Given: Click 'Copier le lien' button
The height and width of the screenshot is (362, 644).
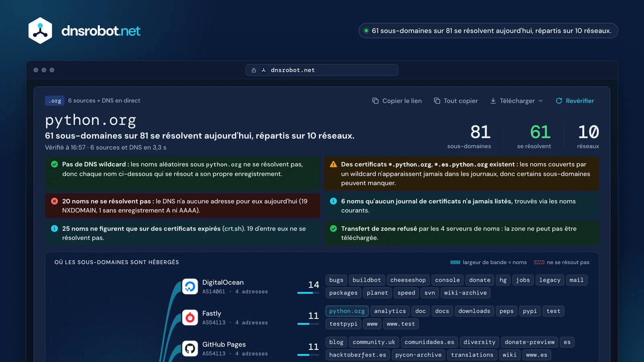Looking at the screenshot, I should point(397,101).
